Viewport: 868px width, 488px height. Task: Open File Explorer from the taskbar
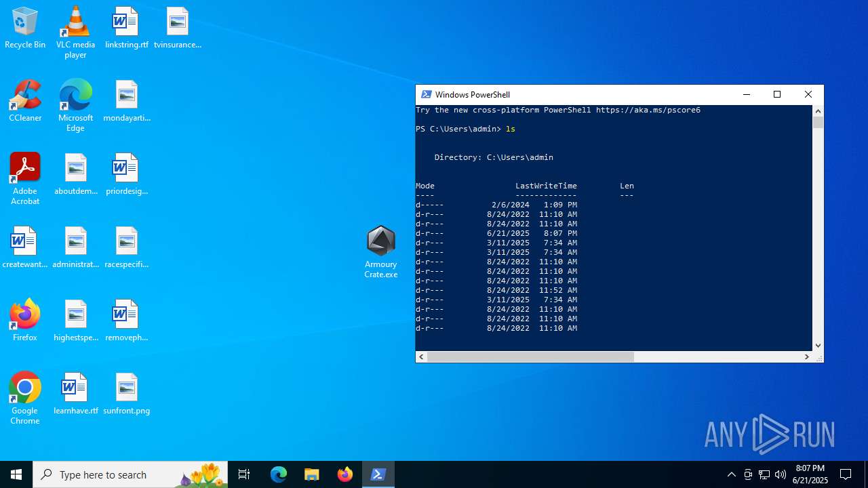(312, 474)
